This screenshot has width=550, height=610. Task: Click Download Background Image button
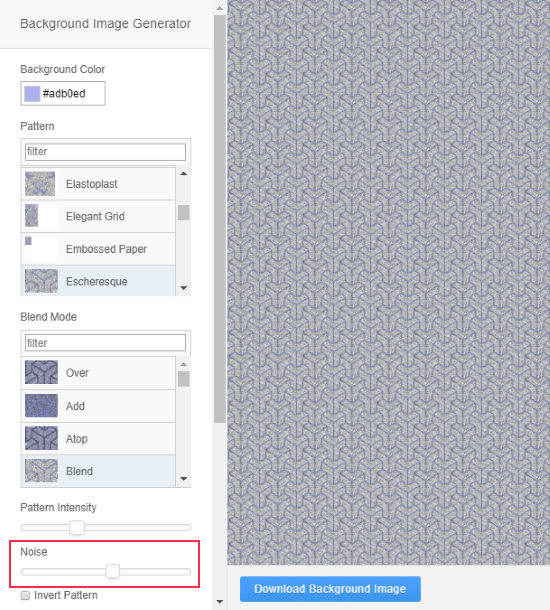[330, 589]
